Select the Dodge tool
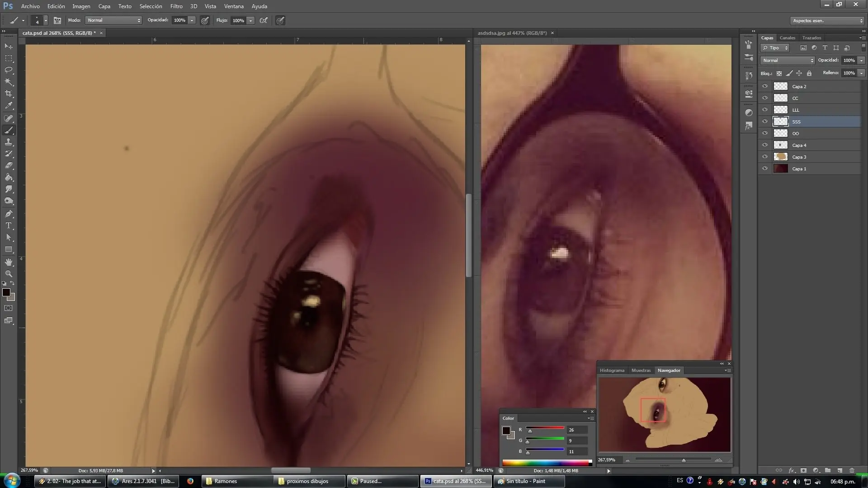 point(9,201)
